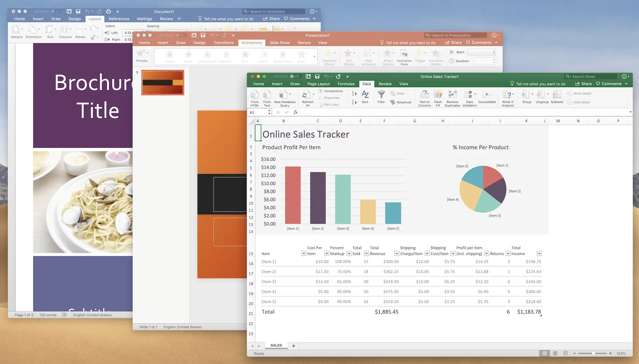This screenshot has width=639, height=364.
Task: Open the Total Income column filter dropdown
Action: tap(539, 254)
